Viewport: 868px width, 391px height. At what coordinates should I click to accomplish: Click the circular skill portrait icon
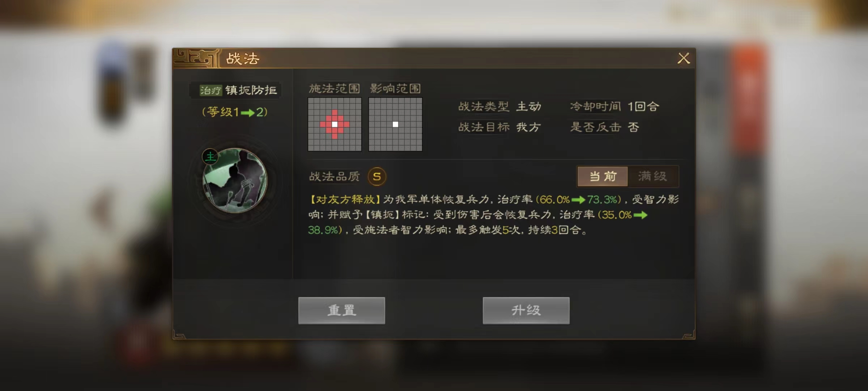click(235, 180)
